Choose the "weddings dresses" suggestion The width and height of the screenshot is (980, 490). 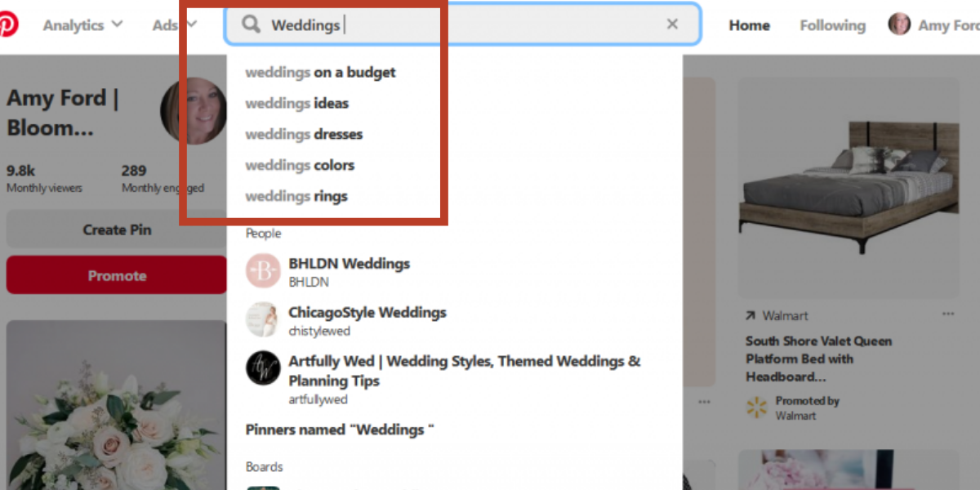pos(304,135)
